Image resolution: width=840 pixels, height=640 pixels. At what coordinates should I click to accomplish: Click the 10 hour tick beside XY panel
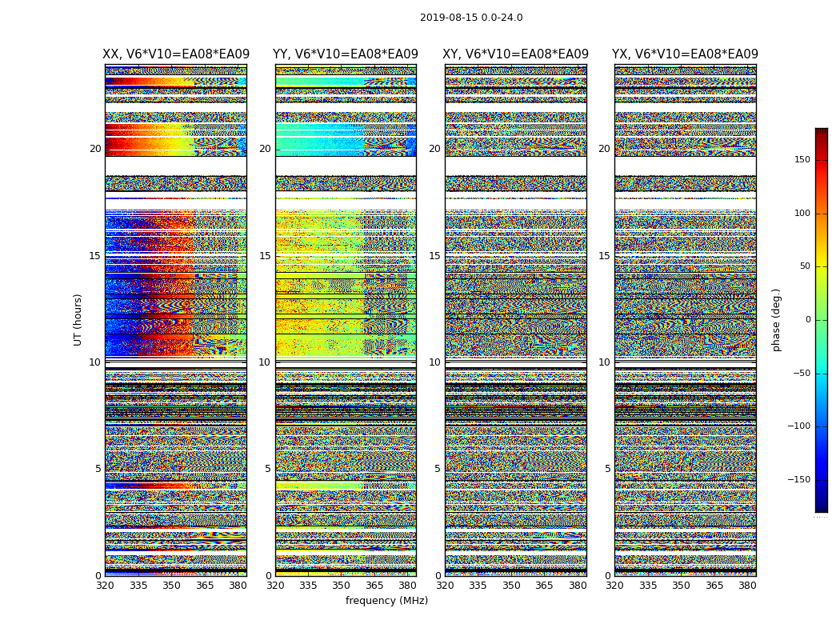(x=436, y=362)
